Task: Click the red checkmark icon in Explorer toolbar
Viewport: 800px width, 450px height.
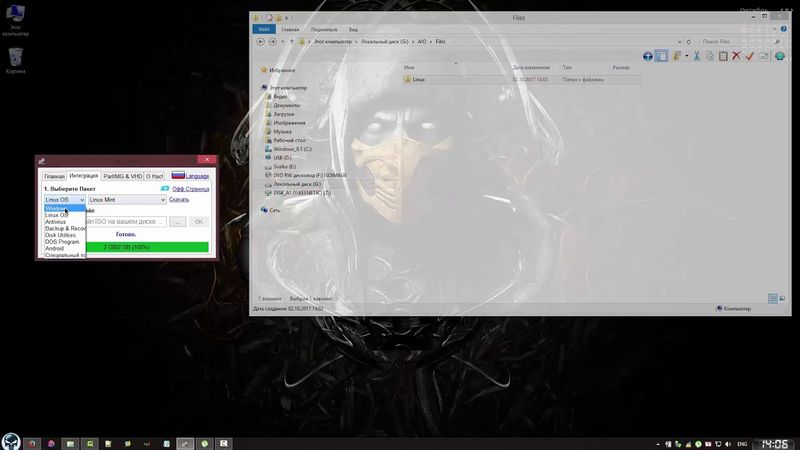Action: [x=750, y=56]
